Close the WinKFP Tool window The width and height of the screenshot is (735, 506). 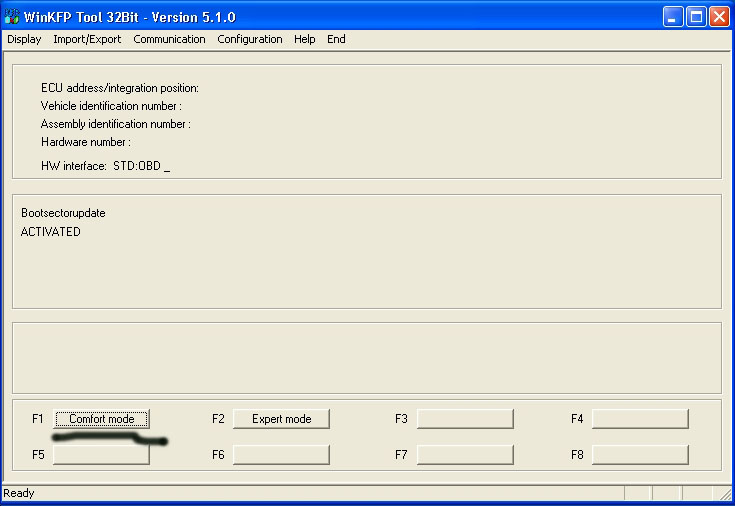pos(719,17)
